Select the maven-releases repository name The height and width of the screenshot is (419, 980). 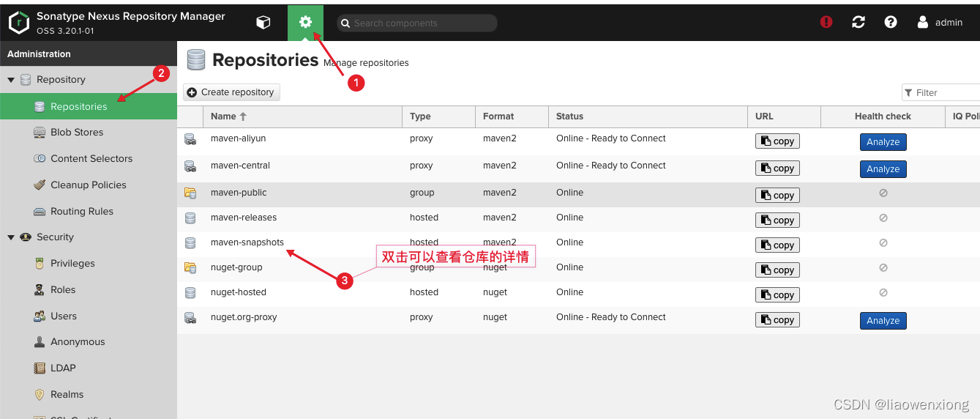(244, 218)
